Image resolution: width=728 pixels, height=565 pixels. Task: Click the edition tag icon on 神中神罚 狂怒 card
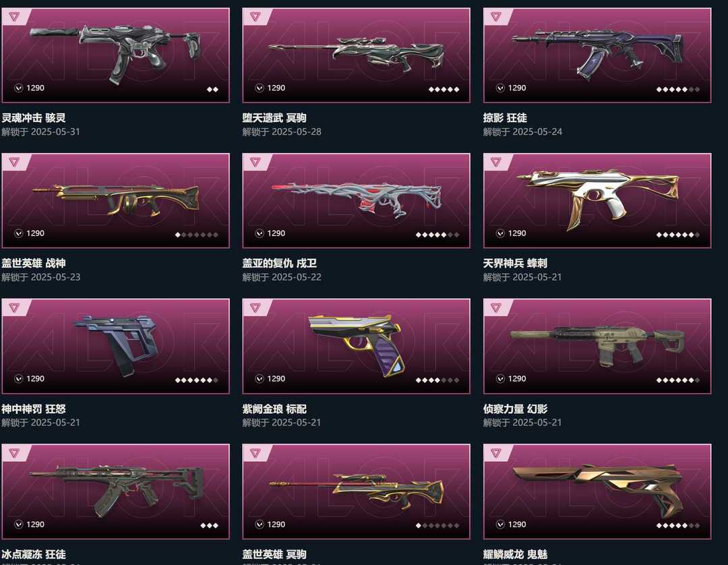click(x=14, y=308)
